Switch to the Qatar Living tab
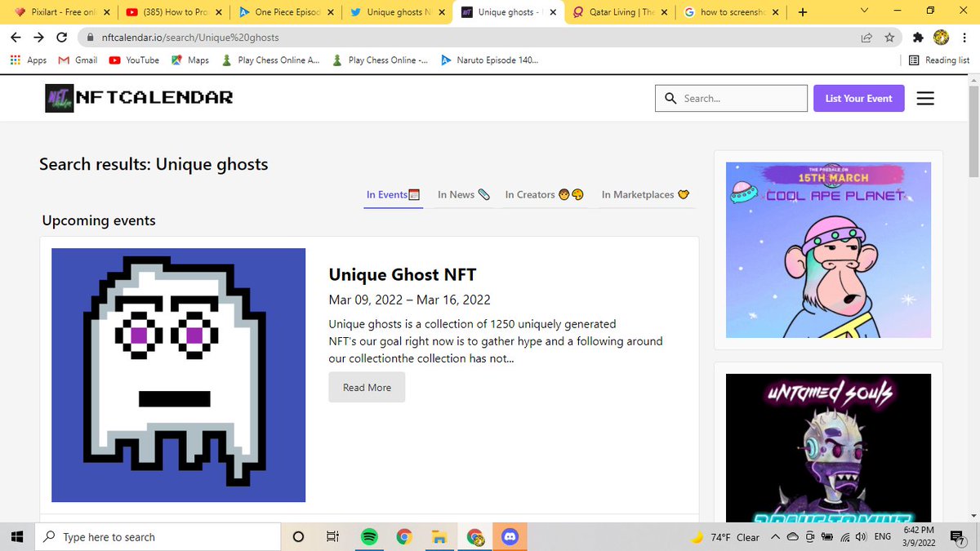The image size is (980, 551). [x=619, y=12]
